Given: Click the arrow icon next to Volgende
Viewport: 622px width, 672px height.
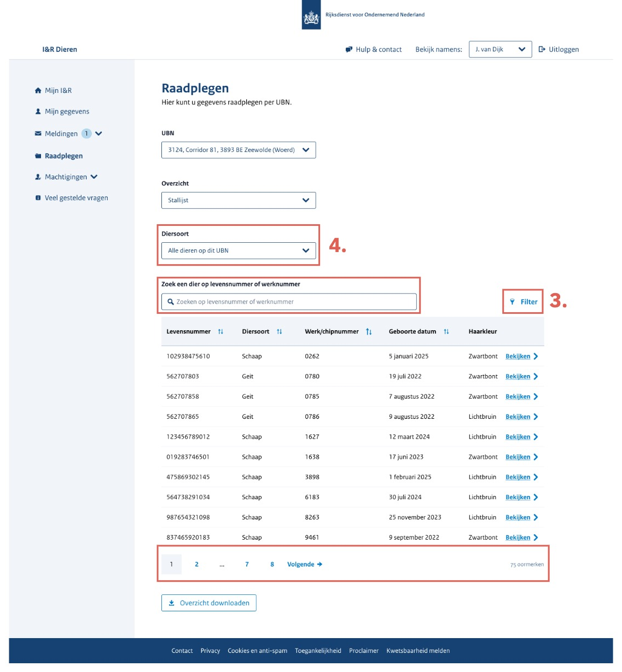Looking at the screenshot, I should click(x=319, y=564).
